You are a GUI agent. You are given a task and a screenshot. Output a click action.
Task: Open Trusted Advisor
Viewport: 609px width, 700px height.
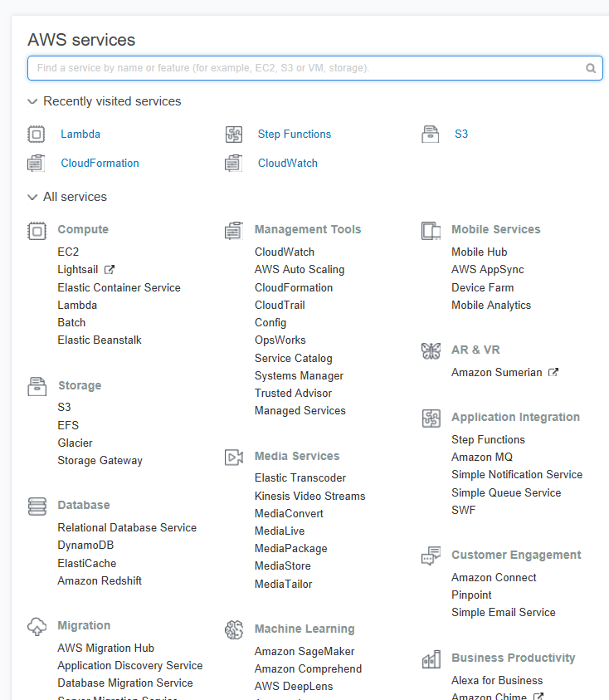coord(293,394)
